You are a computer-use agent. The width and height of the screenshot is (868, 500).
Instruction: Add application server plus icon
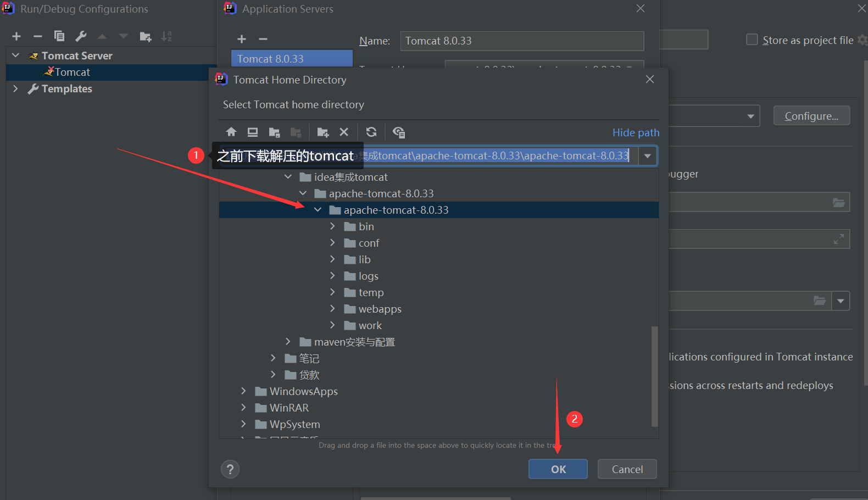pos(242,39)
